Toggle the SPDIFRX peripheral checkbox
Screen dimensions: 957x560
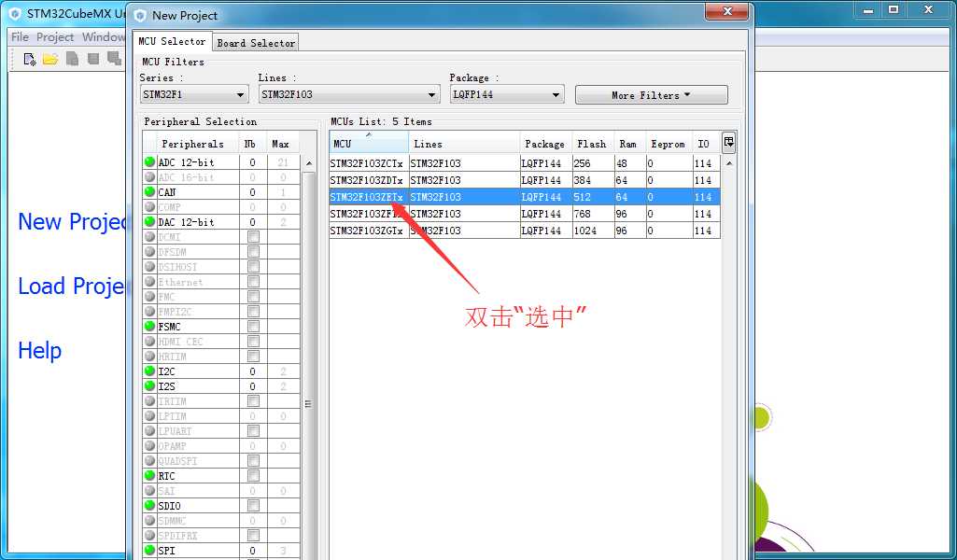[253, 536]
